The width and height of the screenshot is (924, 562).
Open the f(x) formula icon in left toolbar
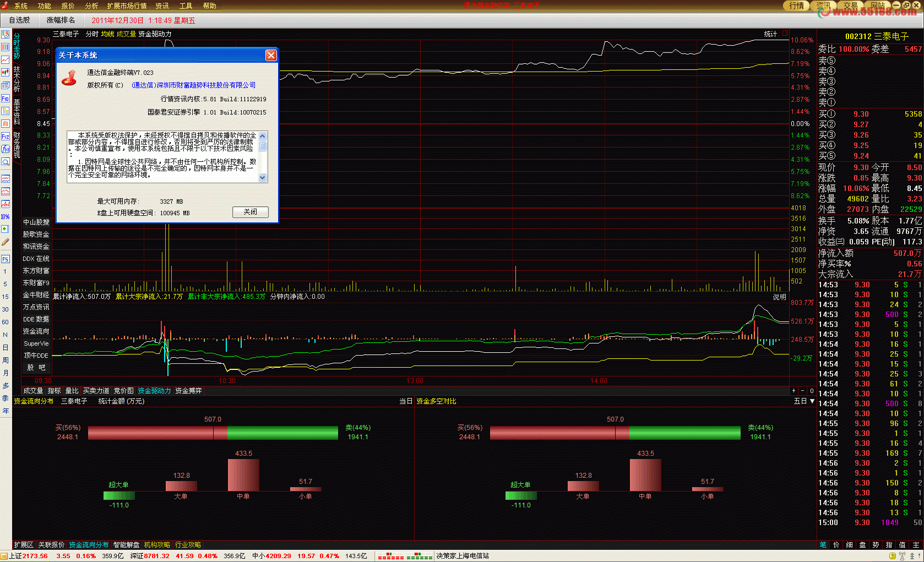coord(5,149)
